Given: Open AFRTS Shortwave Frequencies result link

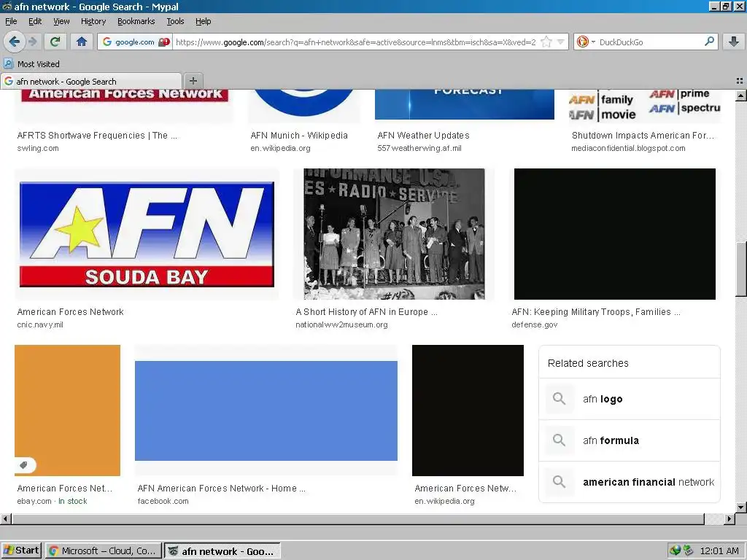Looking at the screenshot, I should (97, 135).
